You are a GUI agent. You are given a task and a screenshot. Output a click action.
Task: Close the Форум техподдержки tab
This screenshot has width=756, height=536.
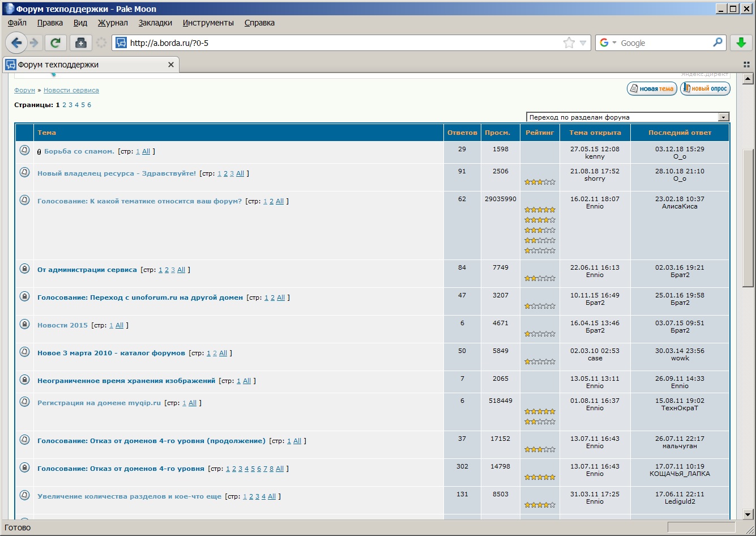pyautogui.click(x=171, y=65)
